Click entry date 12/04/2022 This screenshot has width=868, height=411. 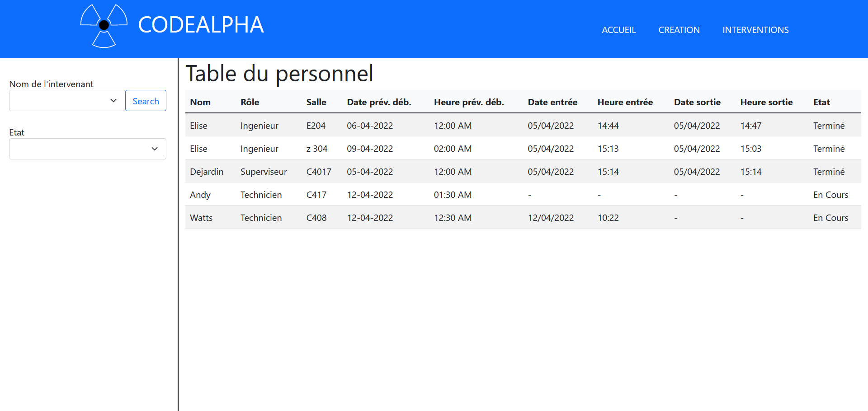pos(551,218)
